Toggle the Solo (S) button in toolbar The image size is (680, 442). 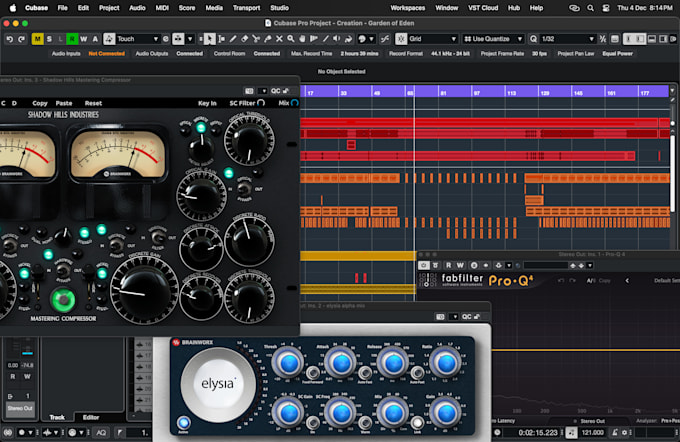point(49,39)
